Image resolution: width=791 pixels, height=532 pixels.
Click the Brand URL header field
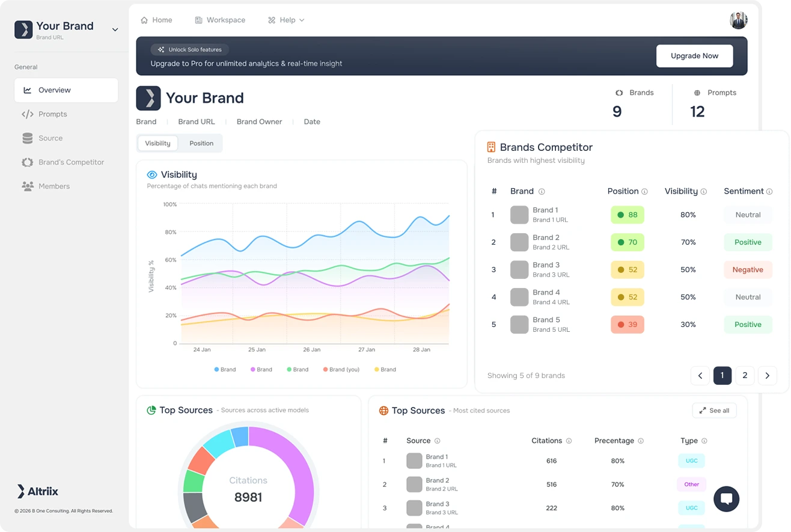[197, 122]
